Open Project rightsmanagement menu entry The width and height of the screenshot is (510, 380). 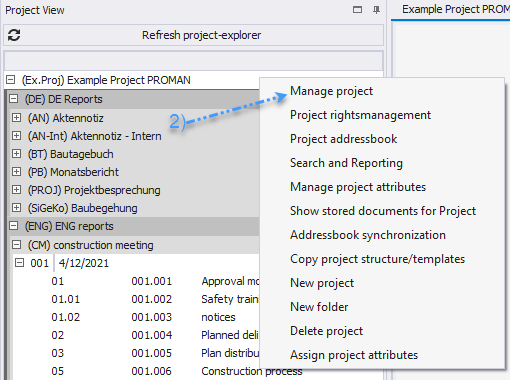pyautogui.click(x=360, y=115)
